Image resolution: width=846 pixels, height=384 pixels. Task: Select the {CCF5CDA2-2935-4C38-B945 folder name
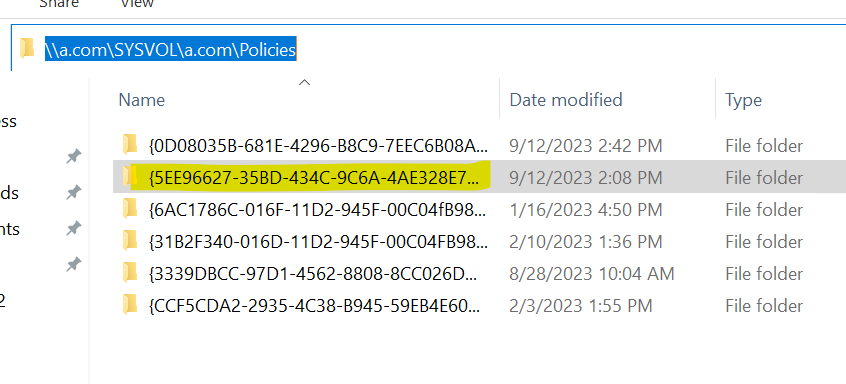point(313,306)
